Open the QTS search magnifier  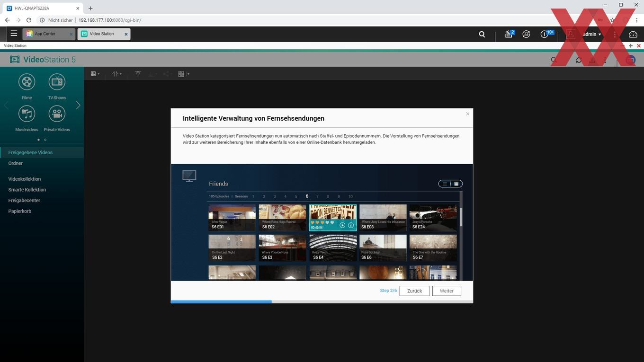pos(482,34)
